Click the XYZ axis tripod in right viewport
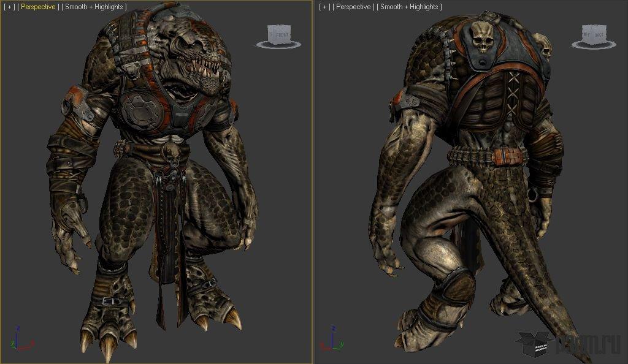 (x=332, y=339)
